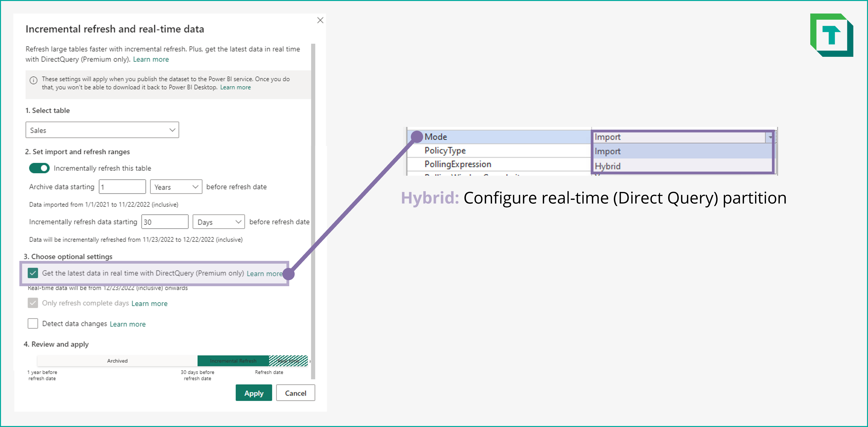This screenshot has height=427, width=868.
Task: Open Learn more for Only refresh complete days
Action: [149, 304]
